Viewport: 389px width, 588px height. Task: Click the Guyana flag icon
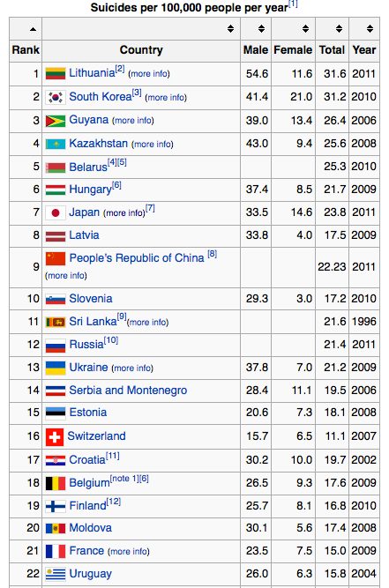(56, 121)
